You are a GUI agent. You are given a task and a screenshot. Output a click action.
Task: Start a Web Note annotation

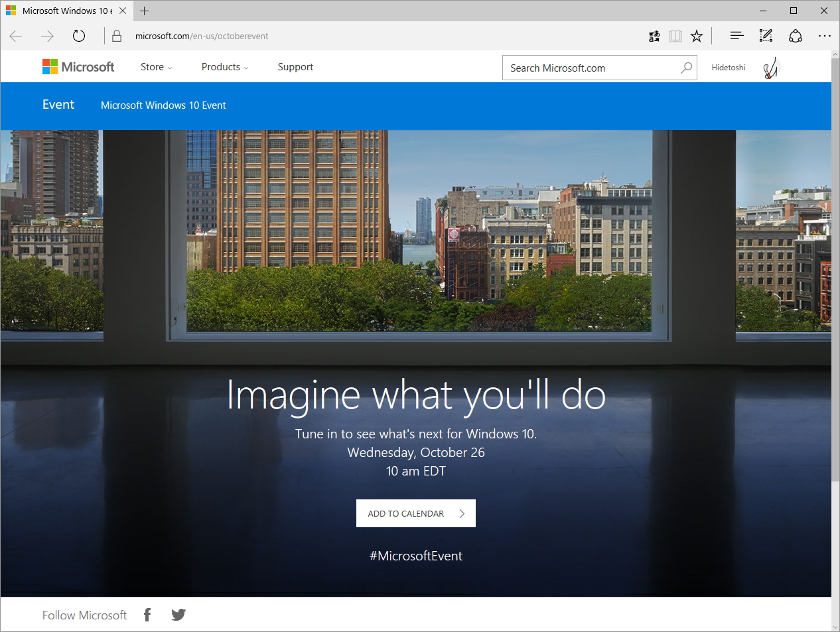(766, 36)
